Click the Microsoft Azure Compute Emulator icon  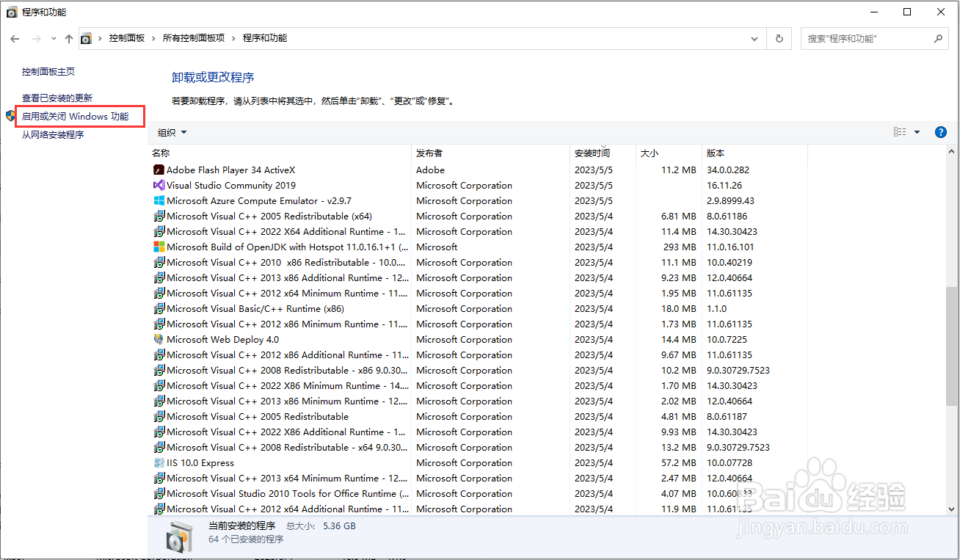[159, 200]
